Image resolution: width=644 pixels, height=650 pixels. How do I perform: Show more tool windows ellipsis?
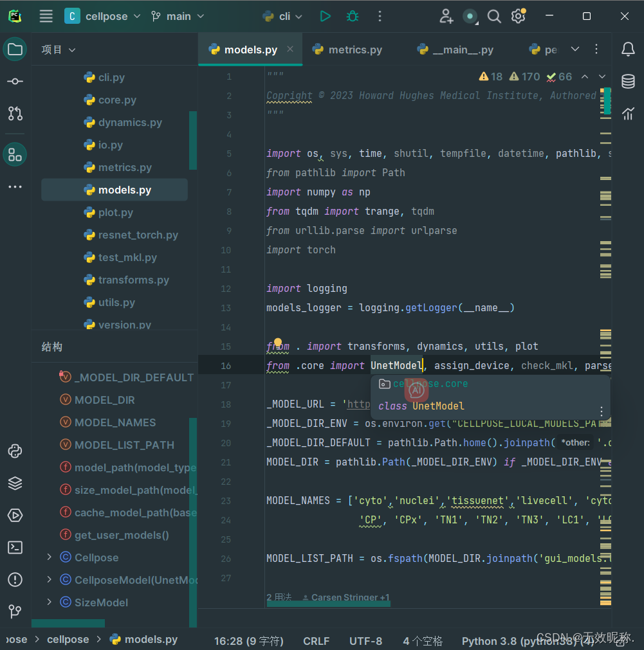15,186
